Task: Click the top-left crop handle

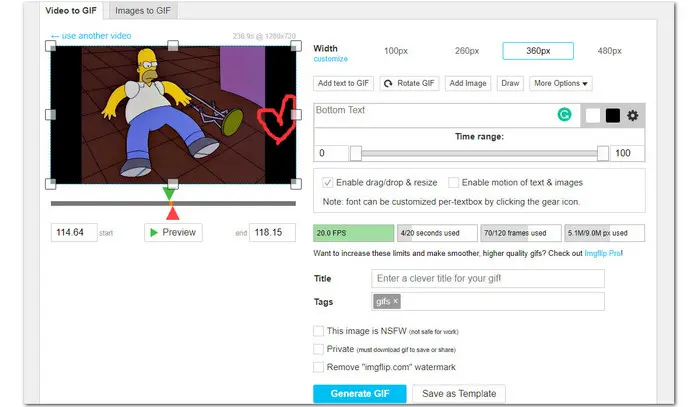Action: pyautogui.click(x=50, y=46)
